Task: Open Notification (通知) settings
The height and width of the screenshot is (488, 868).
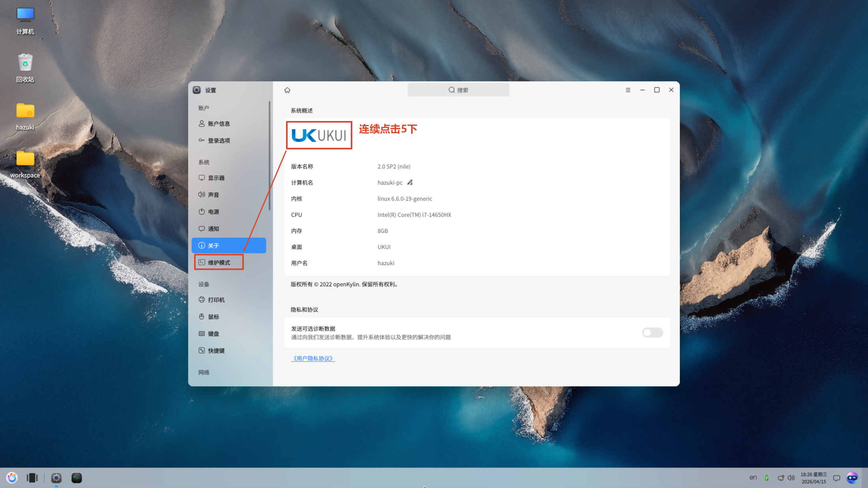Action: pyautogui.click(x=213, y=229)
